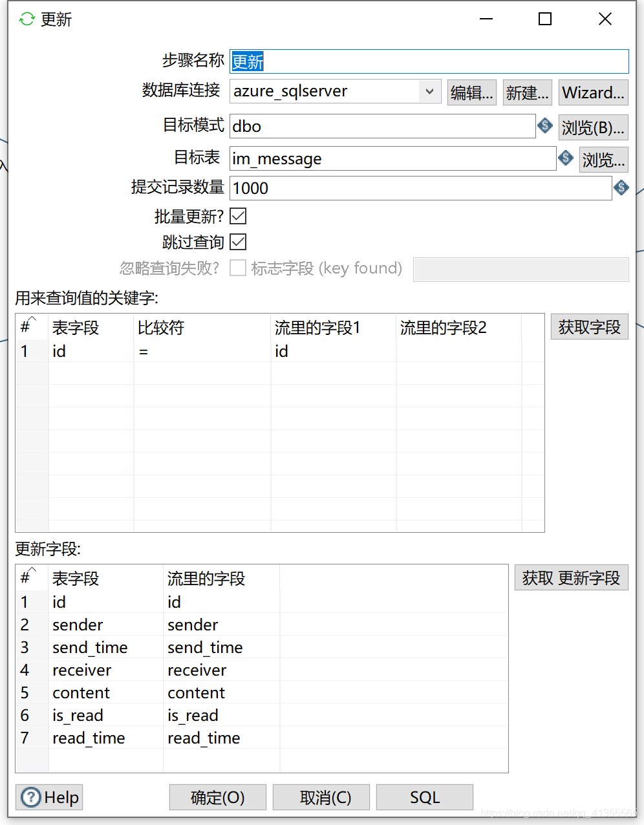Toggle the 忽略查询失败 checkbox
Image resolution: width=644 pixels, height=825 pixels.
[x=238, y=268]
